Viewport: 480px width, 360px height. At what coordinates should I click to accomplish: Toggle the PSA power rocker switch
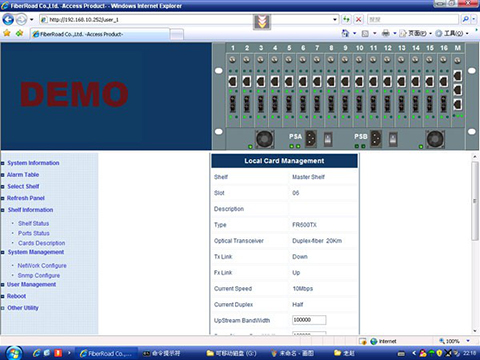point(328,139)
